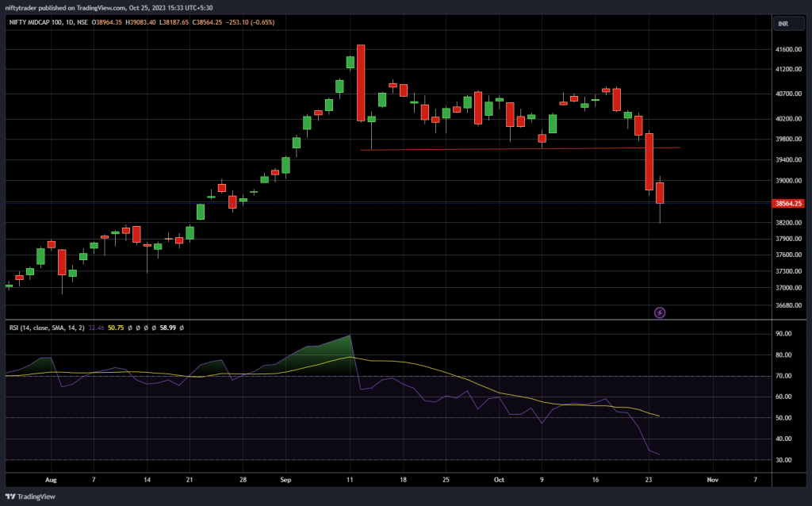Click the 23 date label on time axis
Image resolution: width=812 pixels, height=506 pixels.
pos(649,480)
